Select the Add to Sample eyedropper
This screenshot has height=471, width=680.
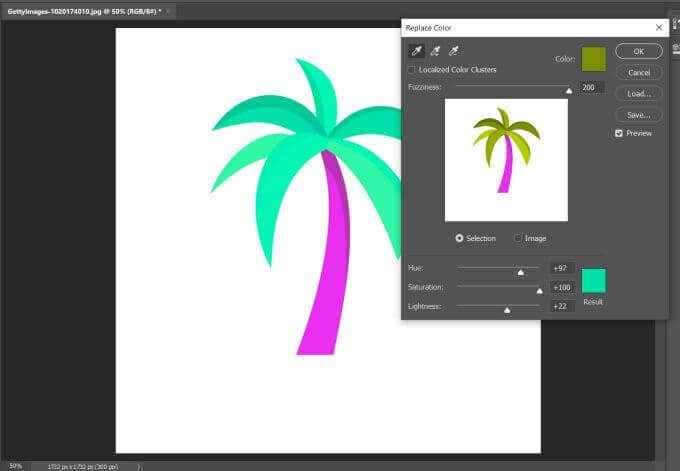[435, 51]
